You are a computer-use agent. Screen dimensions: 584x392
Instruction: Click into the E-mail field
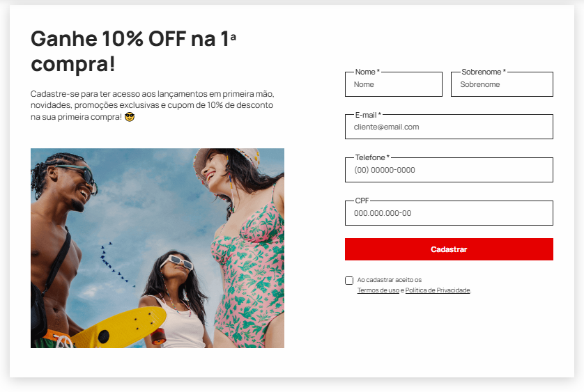[x=449, y=127]
